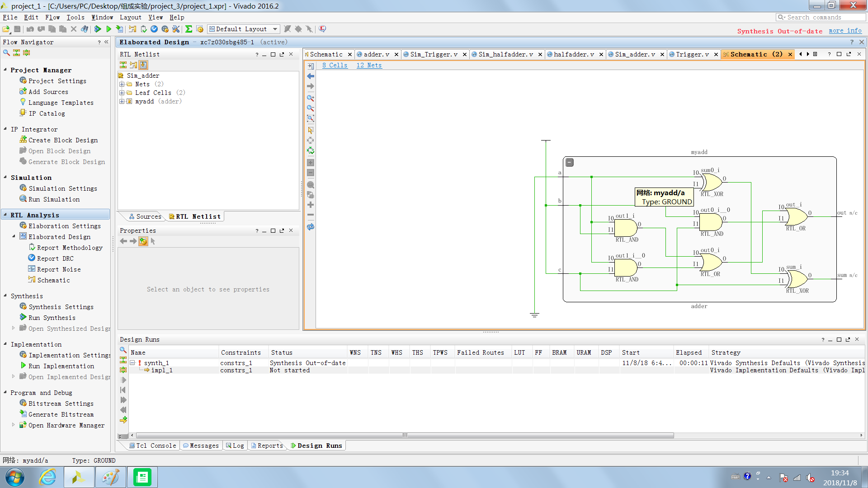
Task: Expand the myadd (adder) tree node
Action: 122,102
